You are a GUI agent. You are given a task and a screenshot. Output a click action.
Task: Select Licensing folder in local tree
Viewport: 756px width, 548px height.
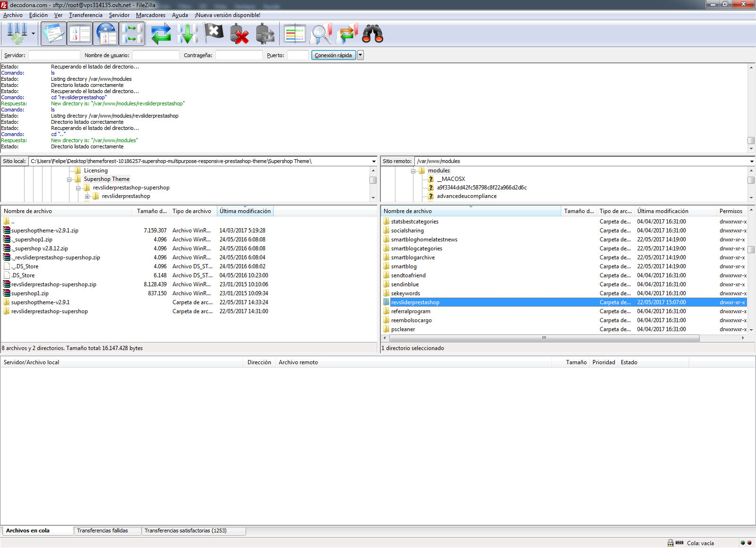pyautogui.click(x=96, y=171)
